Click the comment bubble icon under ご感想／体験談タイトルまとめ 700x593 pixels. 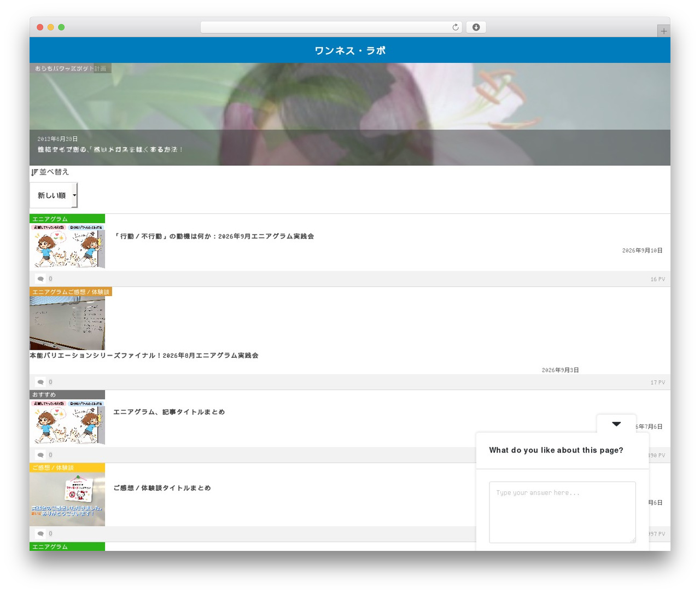coord(40,534)
